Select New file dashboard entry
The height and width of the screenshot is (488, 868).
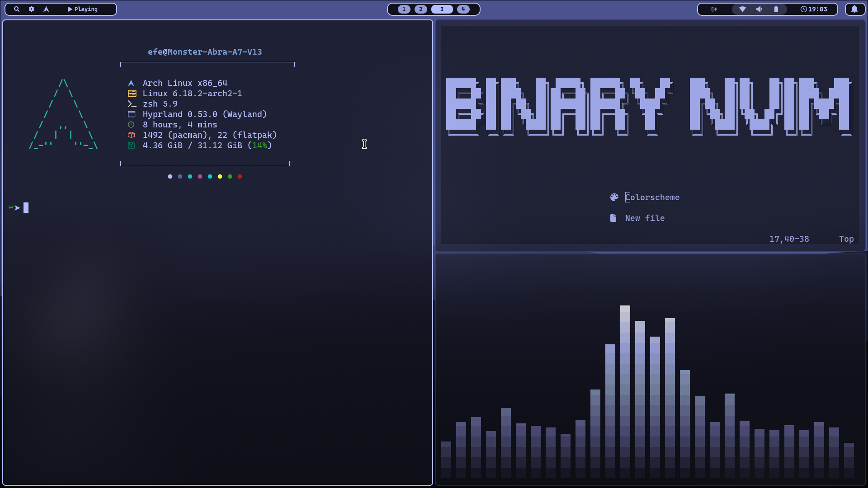[645, 218]
